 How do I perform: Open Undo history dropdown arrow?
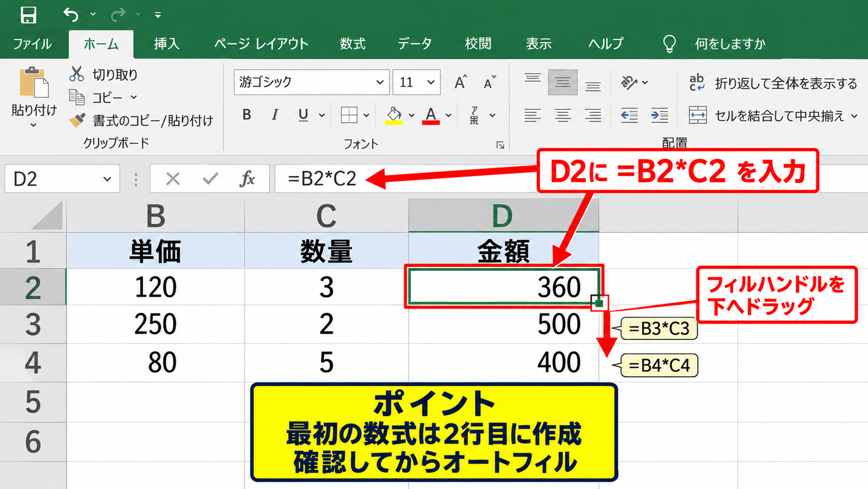click(93, 15)
